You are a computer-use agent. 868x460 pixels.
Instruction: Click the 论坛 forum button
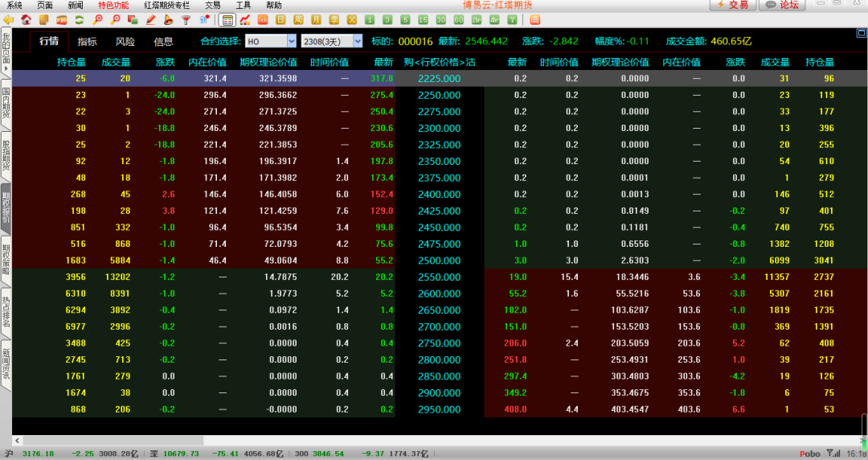782,5
